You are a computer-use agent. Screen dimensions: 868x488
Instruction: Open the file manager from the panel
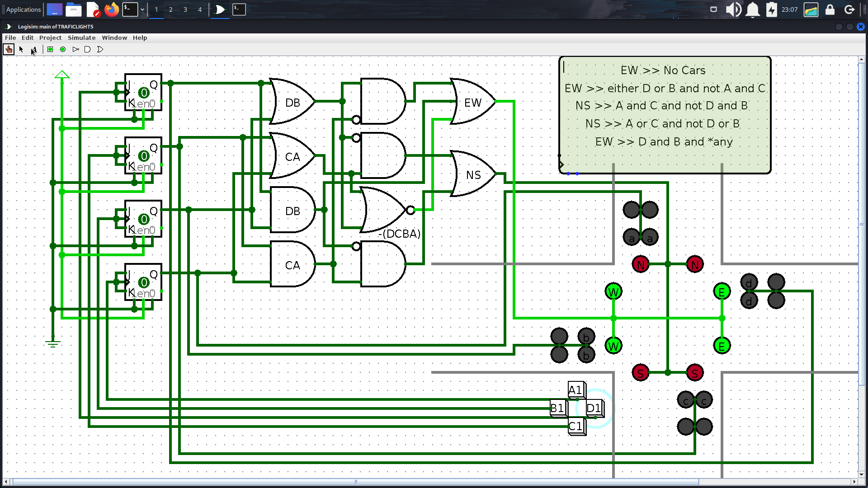click(x=73, y=9)
